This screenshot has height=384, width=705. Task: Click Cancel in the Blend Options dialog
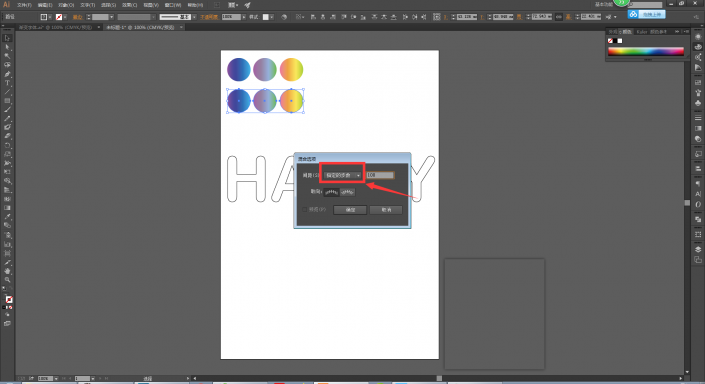386,210
